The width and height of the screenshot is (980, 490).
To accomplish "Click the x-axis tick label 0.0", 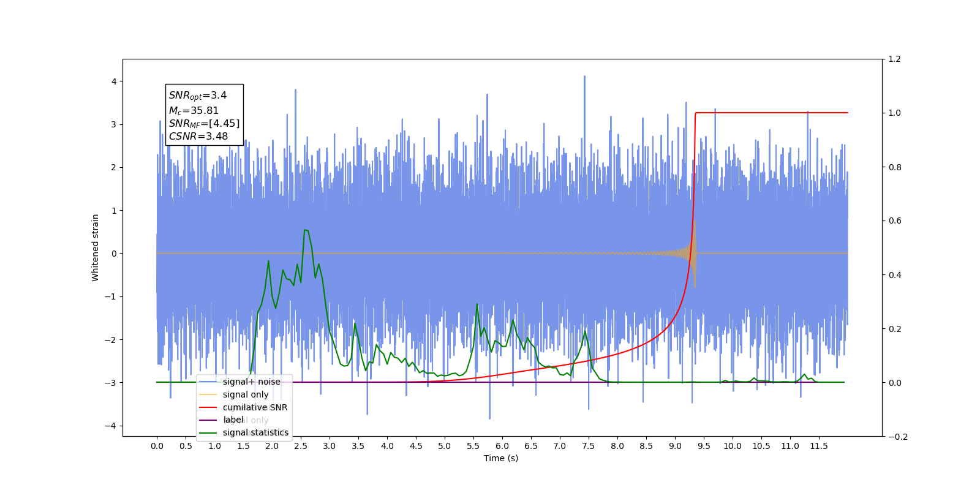I will click(x=157, y=446).
